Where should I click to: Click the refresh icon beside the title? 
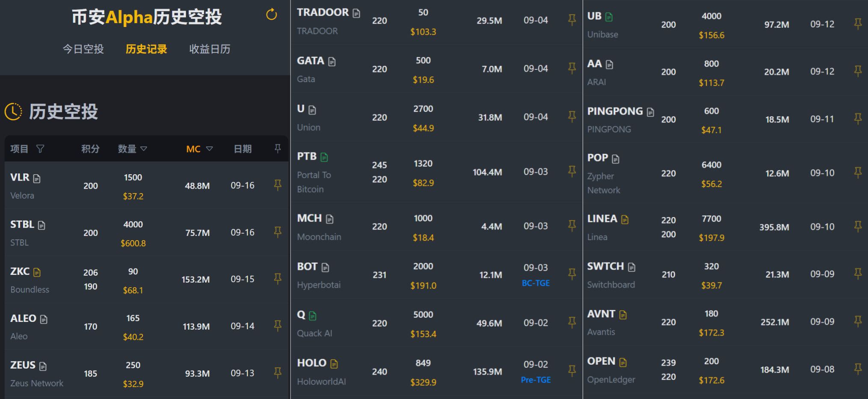(272, 15)
